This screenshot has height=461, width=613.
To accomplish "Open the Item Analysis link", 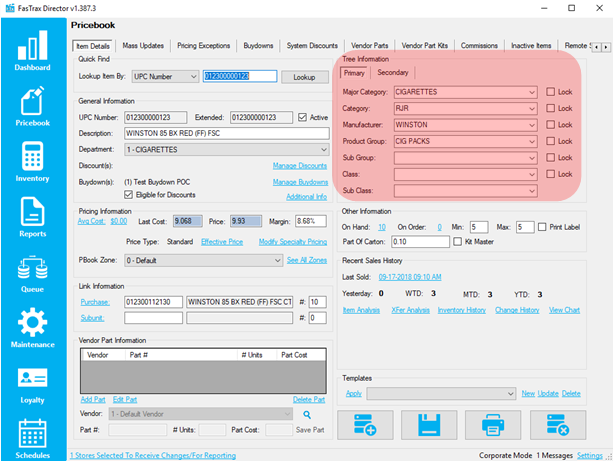I will pyautogui.click(x=361, y=310).
